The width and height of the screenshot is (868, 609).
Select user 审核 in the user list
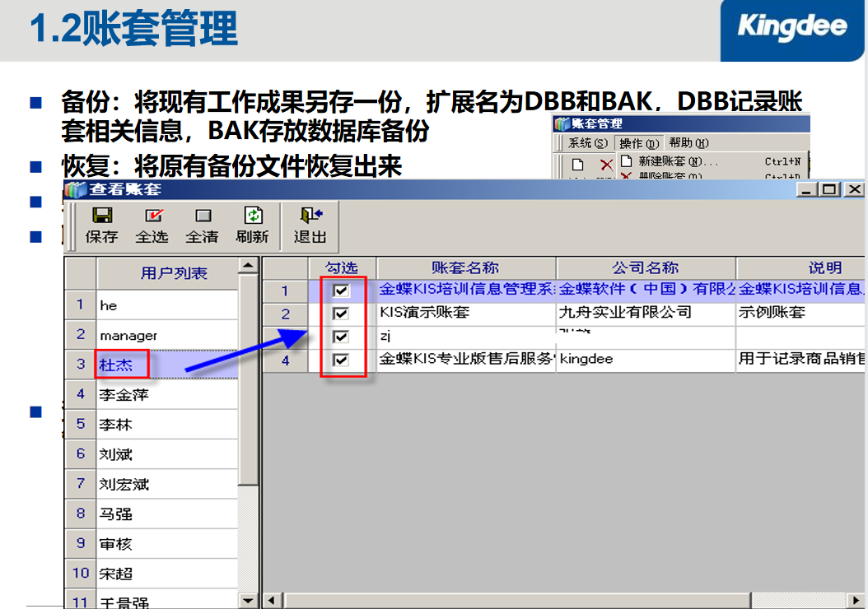[167, 544]
